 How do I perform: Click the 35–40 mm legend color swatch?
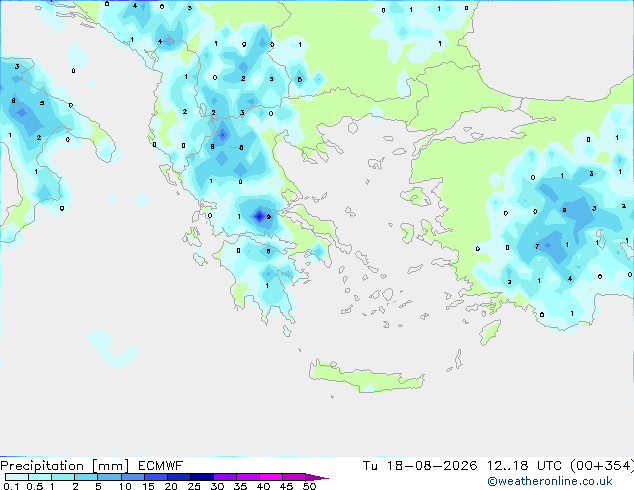tap(248, 477)
